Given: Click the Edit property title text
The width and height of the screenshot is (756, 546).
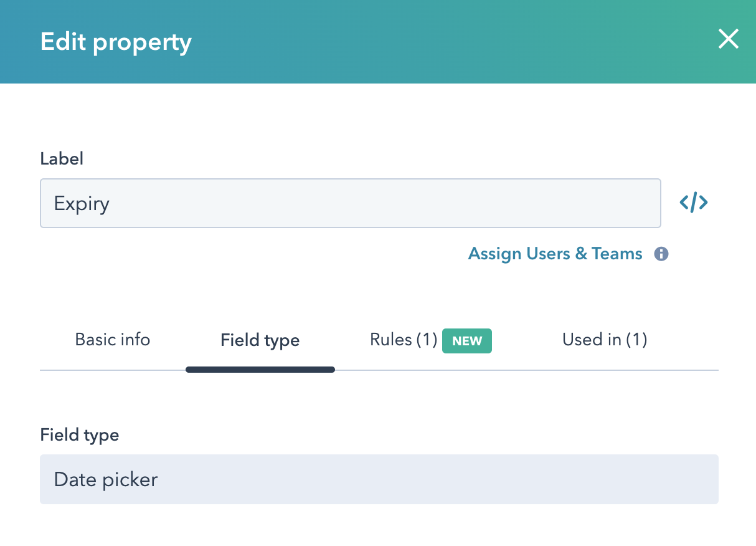Looking at the screenshot, I should click(116, 41).
